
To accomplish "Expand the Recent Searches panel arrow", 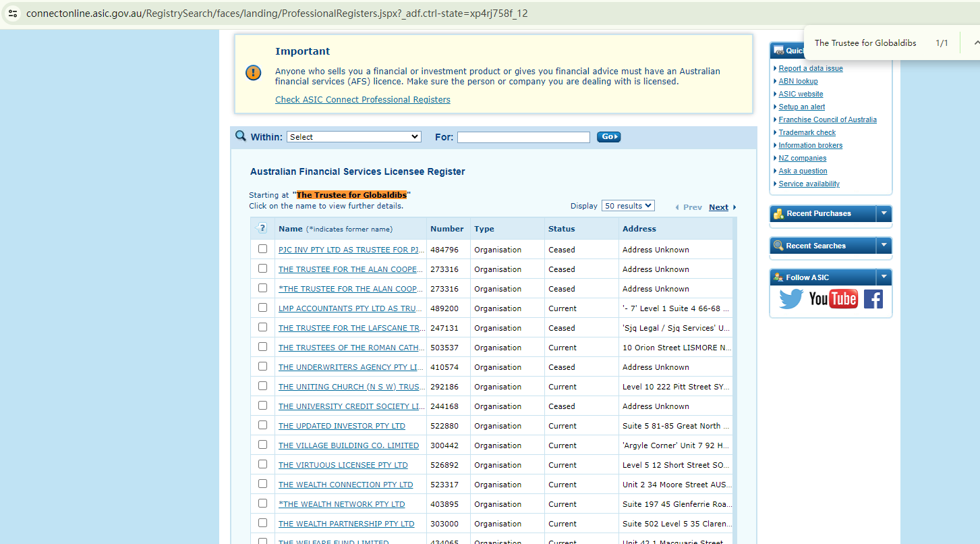I will (884, 246).
